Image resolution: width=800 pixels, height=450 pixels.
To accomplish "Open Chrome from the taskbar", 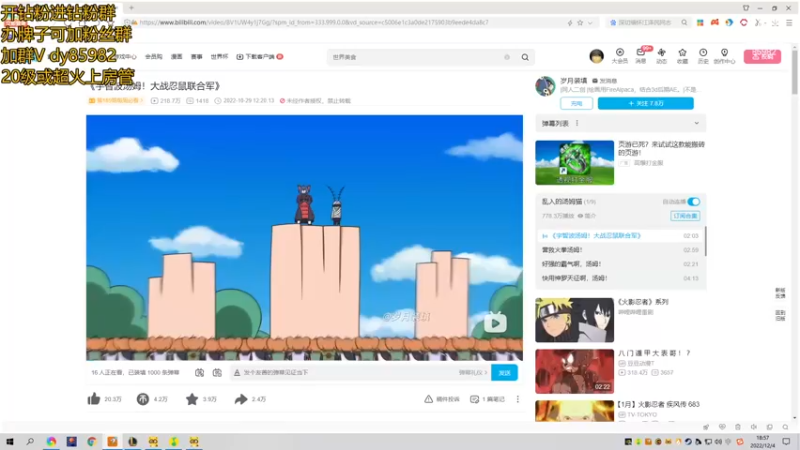I will [x=92, y=441].
